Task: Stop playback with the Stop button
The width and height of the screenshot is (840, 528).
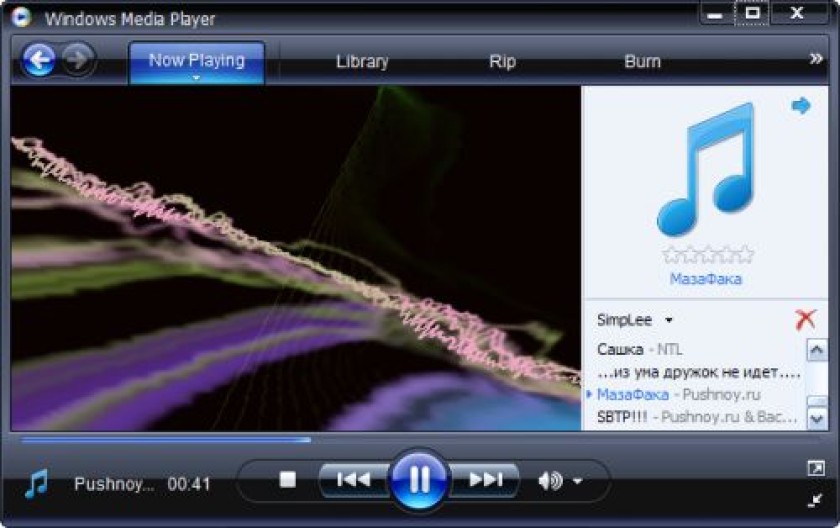Action: [x=288, y=479]
